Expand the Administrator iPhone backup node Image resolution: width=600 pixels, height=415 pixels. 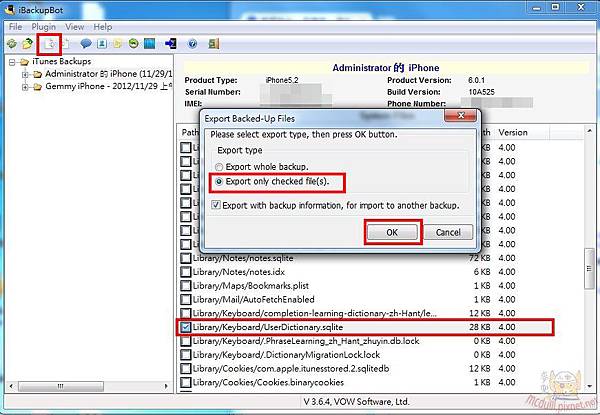tap(25, 74)
